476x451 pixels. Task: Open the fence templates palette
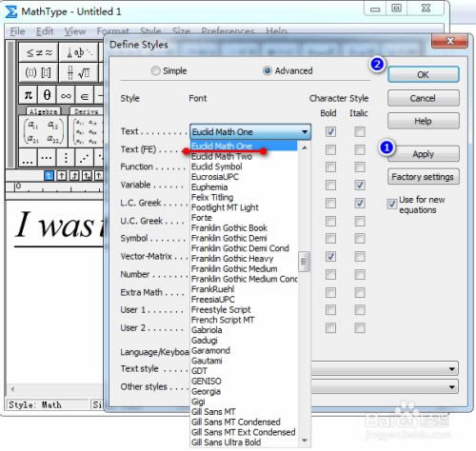(38, 72)
